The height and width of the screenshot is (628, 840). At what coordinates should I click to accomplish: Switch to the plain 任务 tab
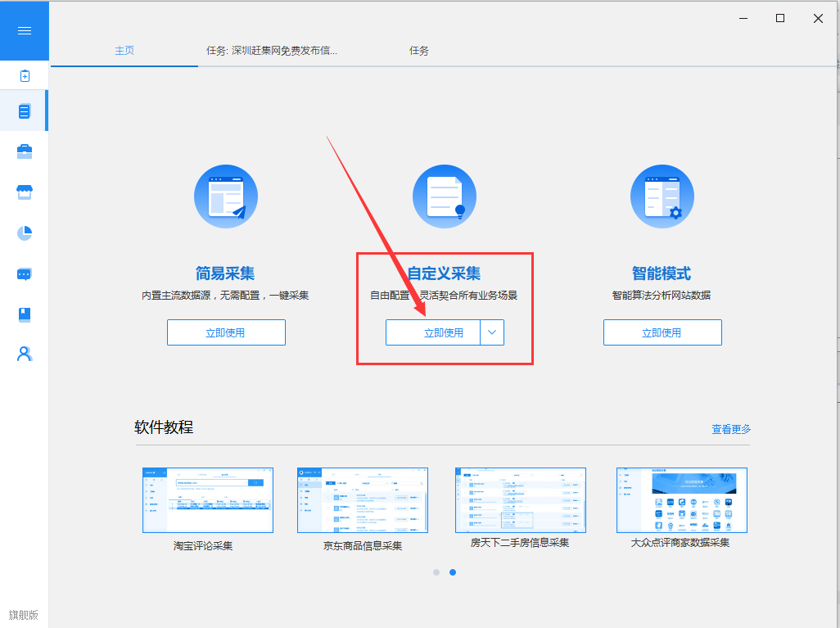419,51
